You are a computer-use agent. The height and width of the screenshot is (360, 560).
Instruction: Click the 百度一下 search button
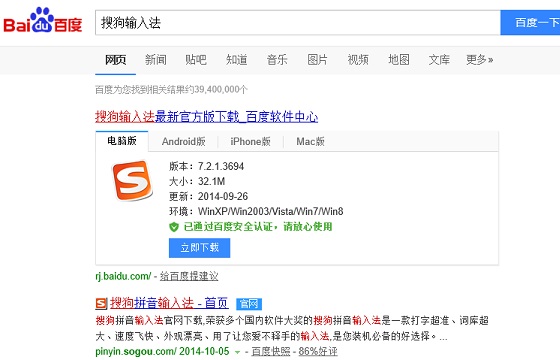pyautogui.click(x=530, y=22)
